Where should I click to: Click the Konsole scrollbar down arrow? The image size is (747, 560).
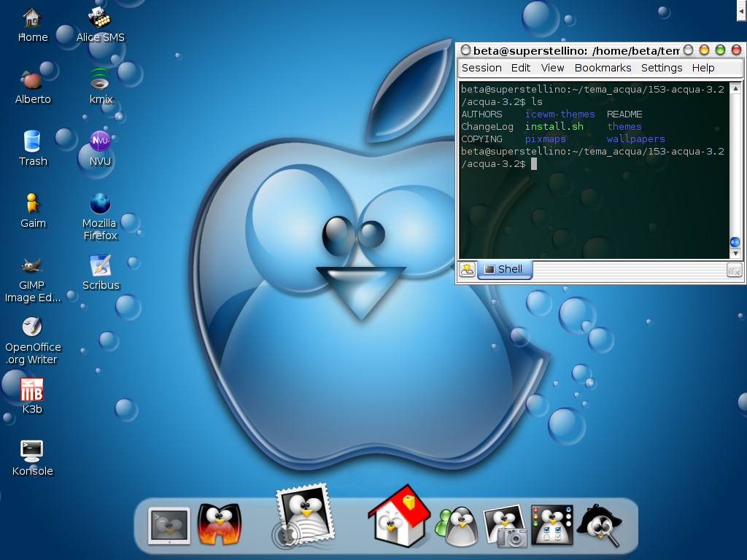[735, 253]
